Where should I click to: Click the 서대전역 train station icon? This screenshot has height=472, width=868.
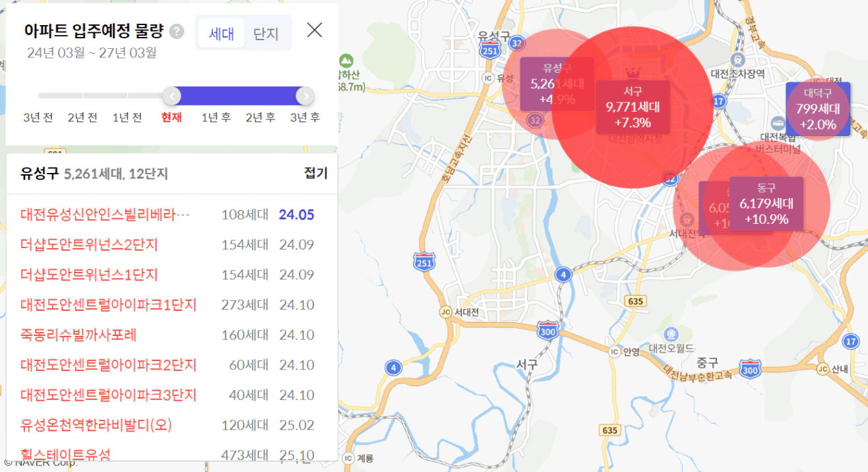(687, 219)
